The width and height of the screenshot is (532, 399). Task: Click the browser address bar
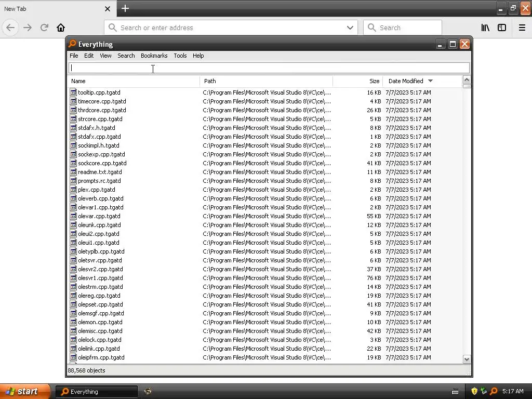[231, 28]
